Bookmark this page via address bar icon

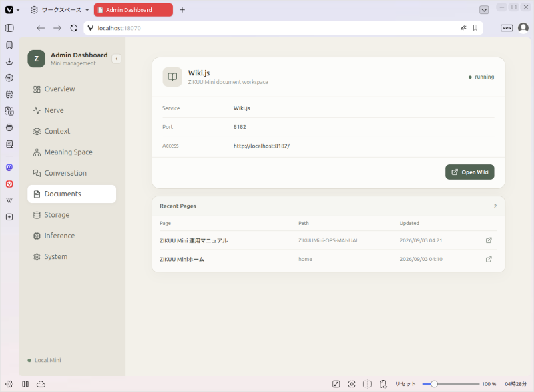(475, 28)
